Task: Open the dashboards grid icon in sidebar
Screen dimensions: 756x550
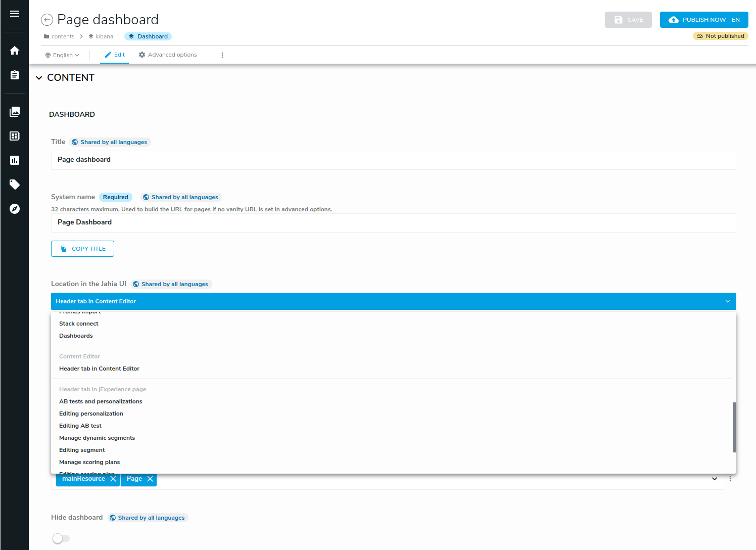Action: [x=14, y=136]
